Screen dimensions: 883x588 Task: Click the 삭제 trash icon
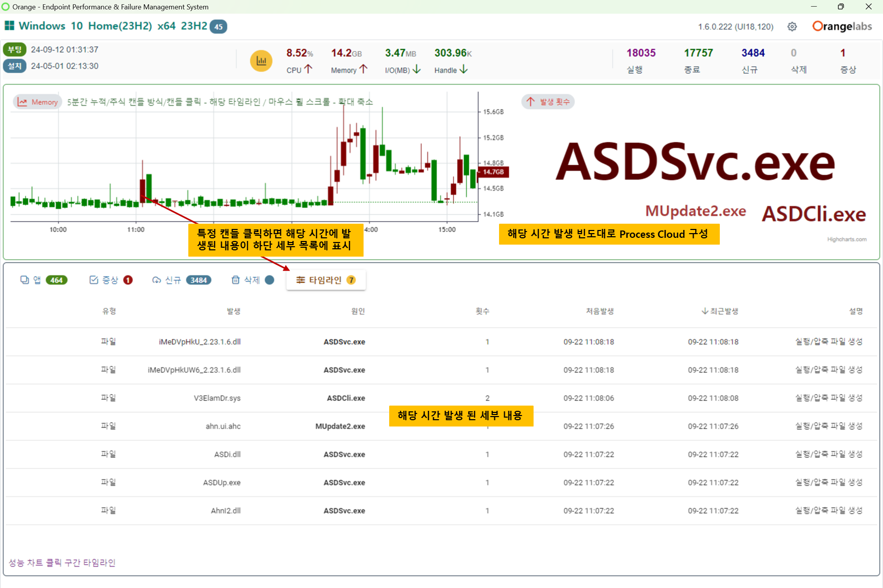(235, 280)
